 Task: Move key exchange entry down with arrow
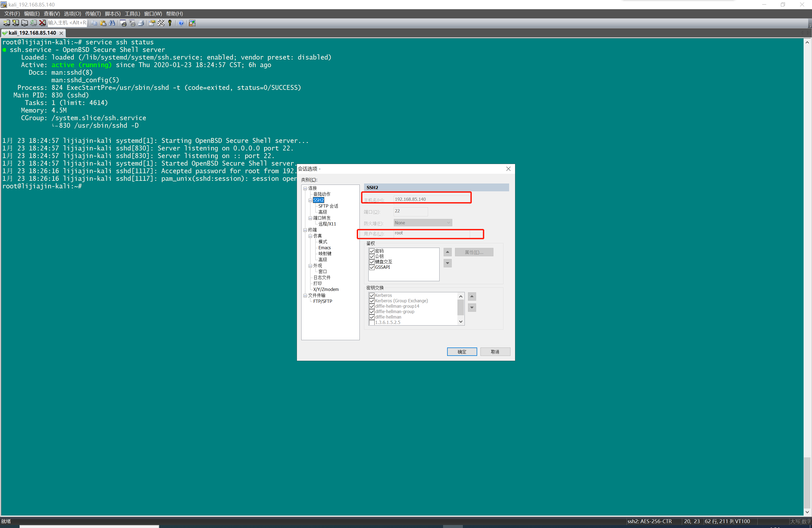[x=472, y=307]
